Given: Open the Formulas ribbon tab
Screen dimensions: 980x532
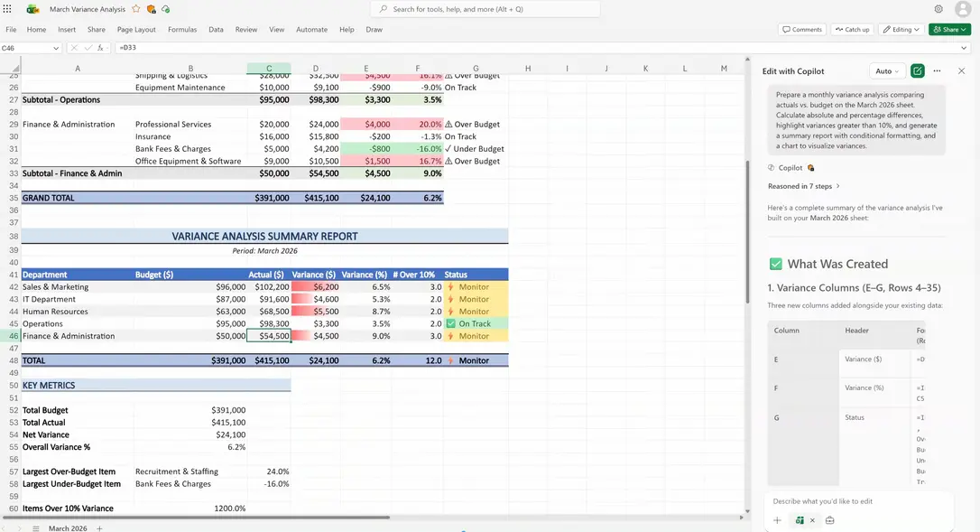Looking at the screenshot, I should (x=182, y=30).
